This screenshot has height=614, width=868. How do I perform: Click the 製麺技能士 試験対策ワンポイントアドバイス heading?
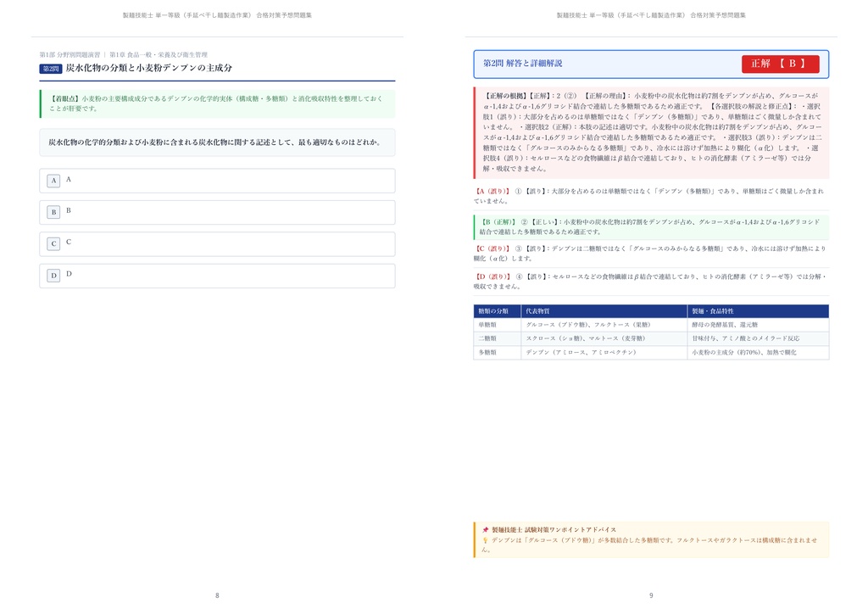coord(554,530)
